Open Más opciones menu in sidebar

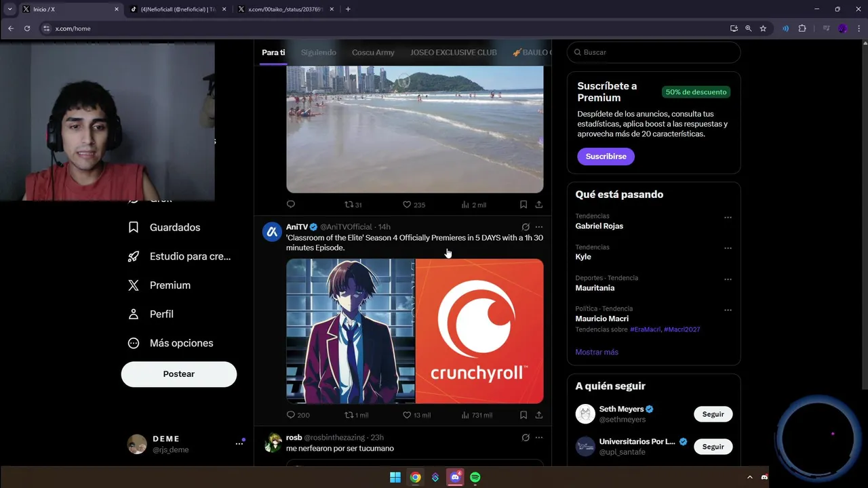tap(171, 343)
